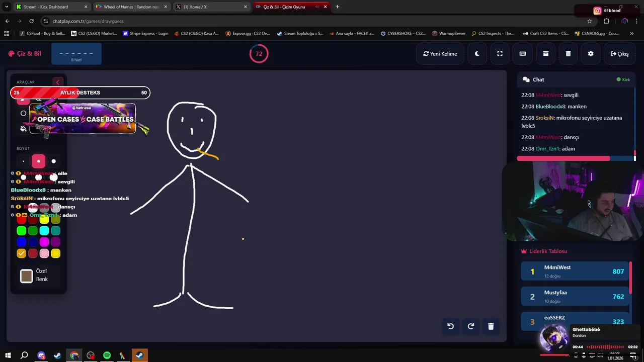Screen dimensions: 644x362
Task: Toggle fullscreen mode in the game toolbar
Action: pyautogui.click(x=500, y=54)
